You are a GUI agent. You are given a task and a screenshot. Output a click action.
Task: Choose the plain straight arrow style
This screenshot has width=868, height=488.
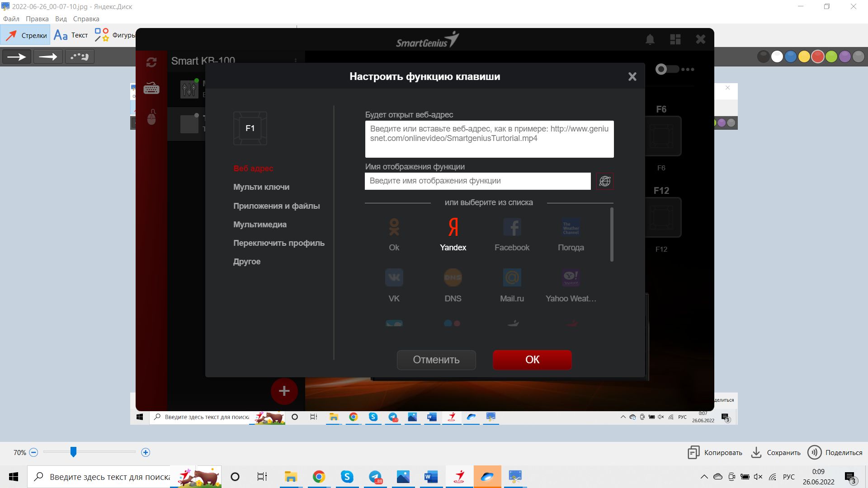pyautogui.click(x=17, y=57)
